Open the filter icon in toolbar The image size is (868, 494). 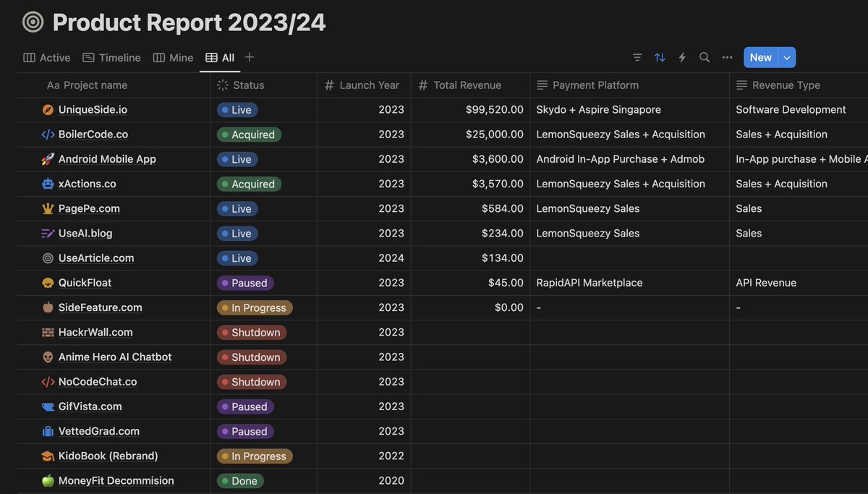637,57
